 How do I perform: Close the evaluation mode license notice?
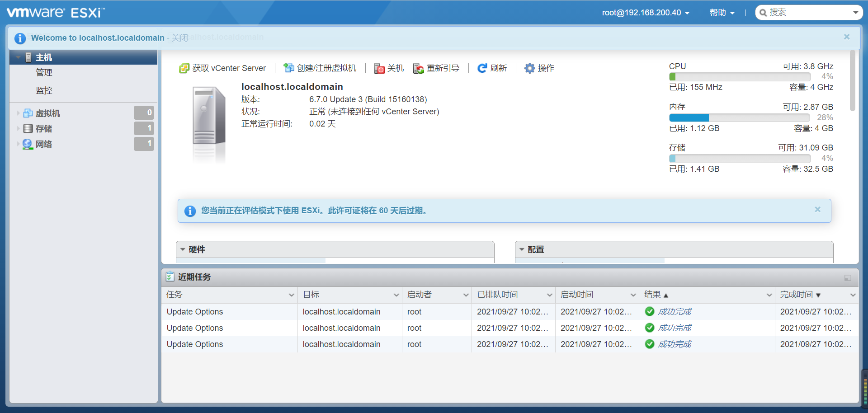tap(817, 210)
